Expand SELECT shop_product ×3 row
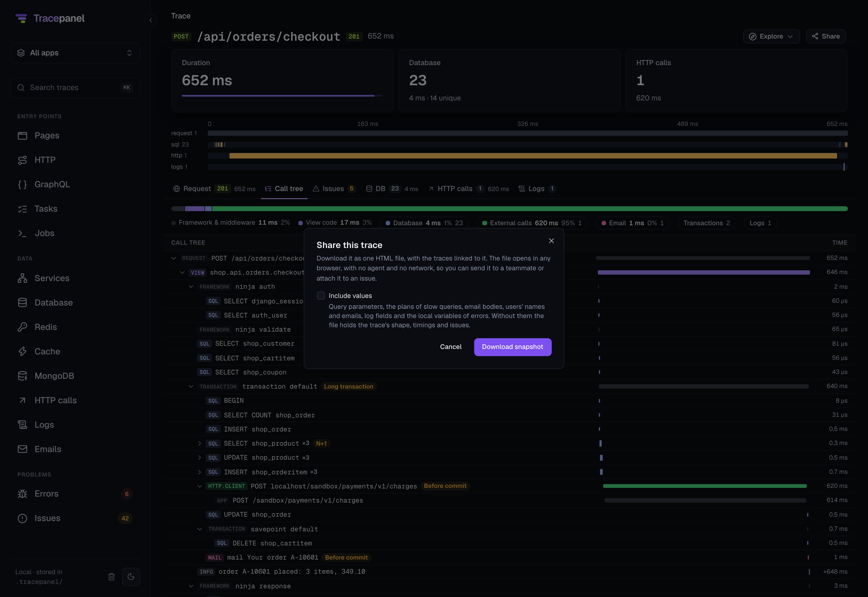The height and width of the screenshot is (597, 868). (x=199, y=444)
